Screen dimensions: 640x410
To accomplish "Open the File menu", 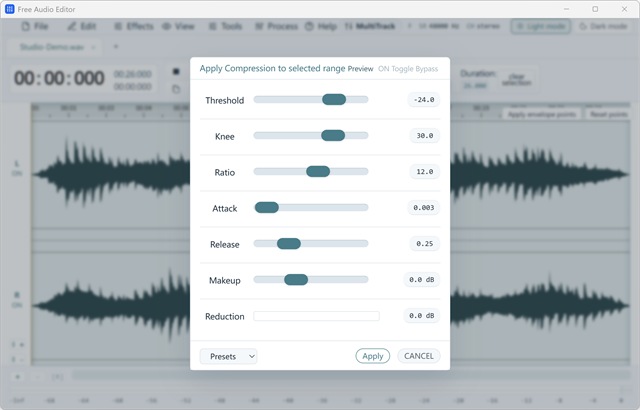I will [35, 27].
